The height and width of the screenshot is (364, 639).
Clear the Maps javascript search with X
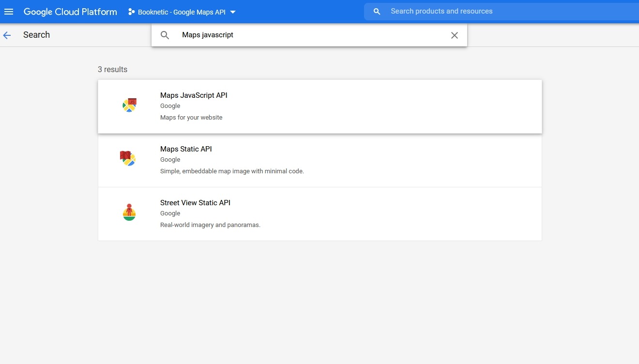pyautogui.click(x=454, y=35)
